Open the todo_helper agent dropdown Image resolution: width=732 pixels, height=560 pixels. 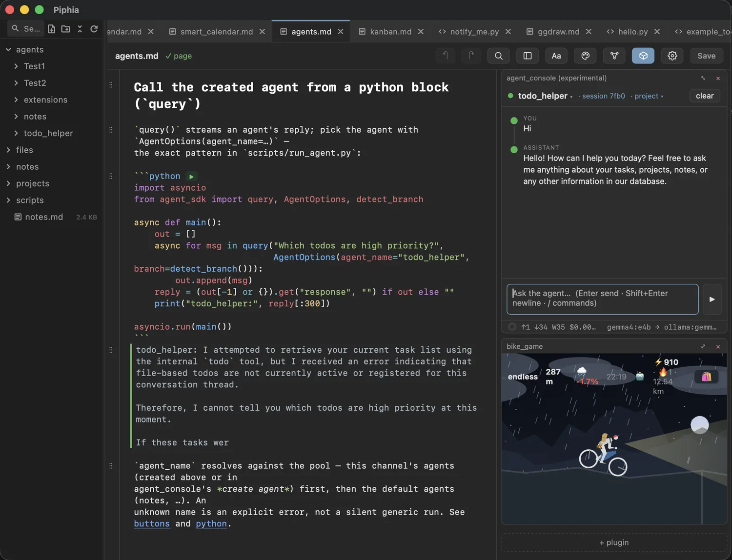pyautogui.click(x=545, y=96)
